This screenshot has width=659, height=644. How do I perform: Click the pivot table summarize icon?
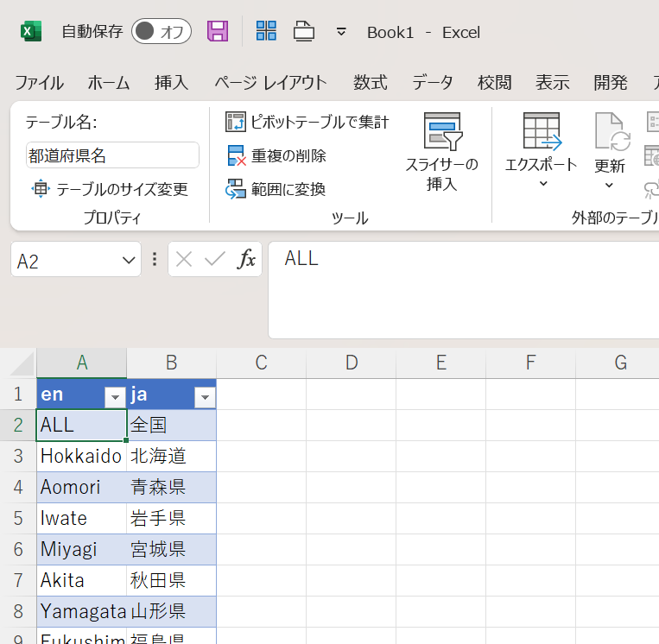click(x=235, y=122)
